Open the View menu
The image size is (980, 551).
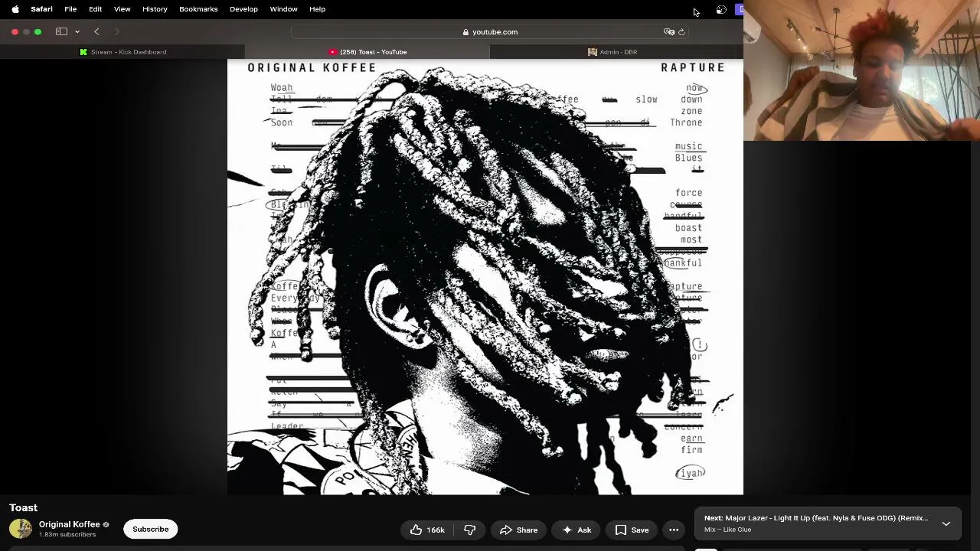point(122,9)
